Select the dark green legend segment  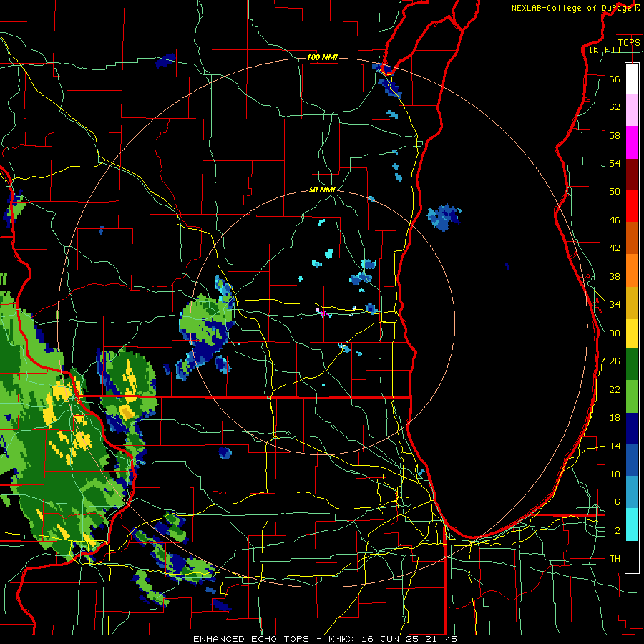[x=632, y=364]
